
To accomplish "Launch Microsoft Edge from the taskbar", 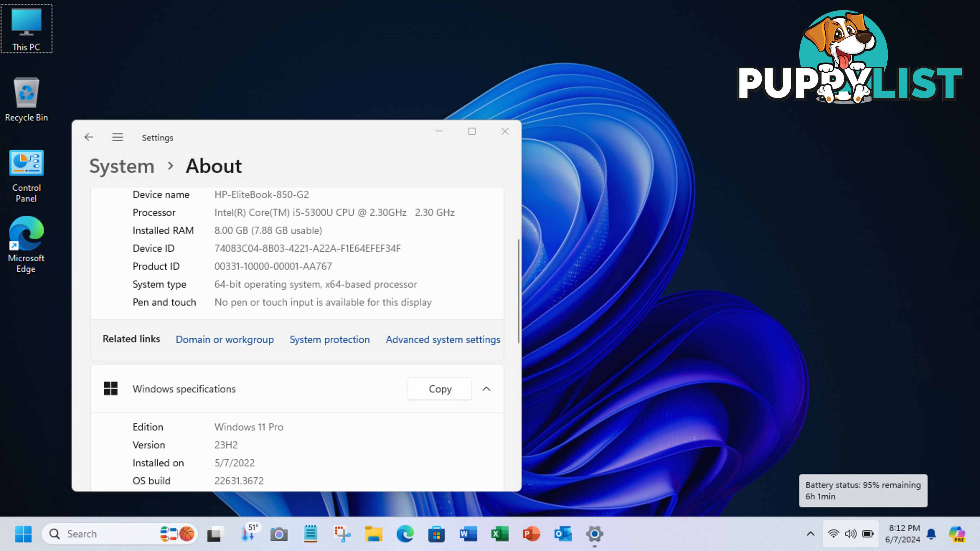I will coord(405,534).
